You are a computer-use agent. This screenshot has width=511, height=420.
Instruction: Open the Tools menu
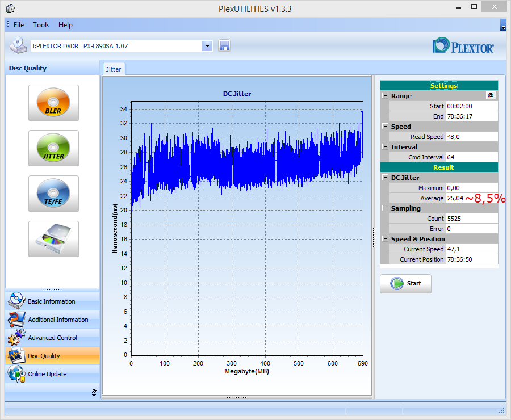coord(41,25)
